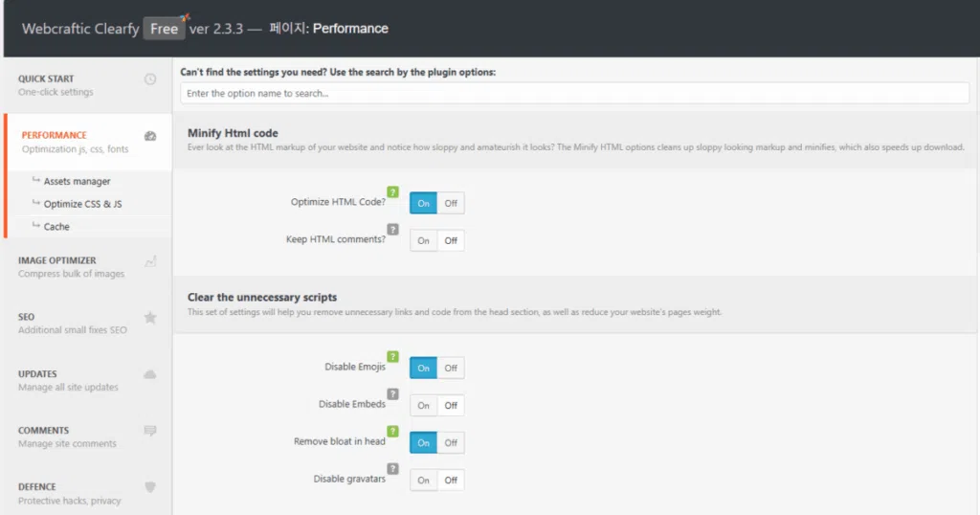This screenshot has width=980, height=515.
Task: Click help icon above Optimize HTML Code
Action: 392,191
